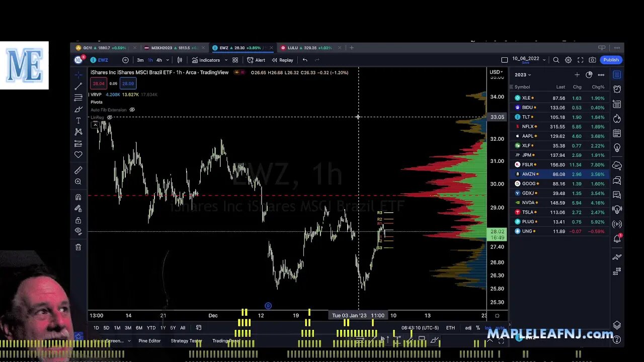Viewport: 644px width, 362px height.
Task: Add a heart icon annotation
Action: pos(78,155)
